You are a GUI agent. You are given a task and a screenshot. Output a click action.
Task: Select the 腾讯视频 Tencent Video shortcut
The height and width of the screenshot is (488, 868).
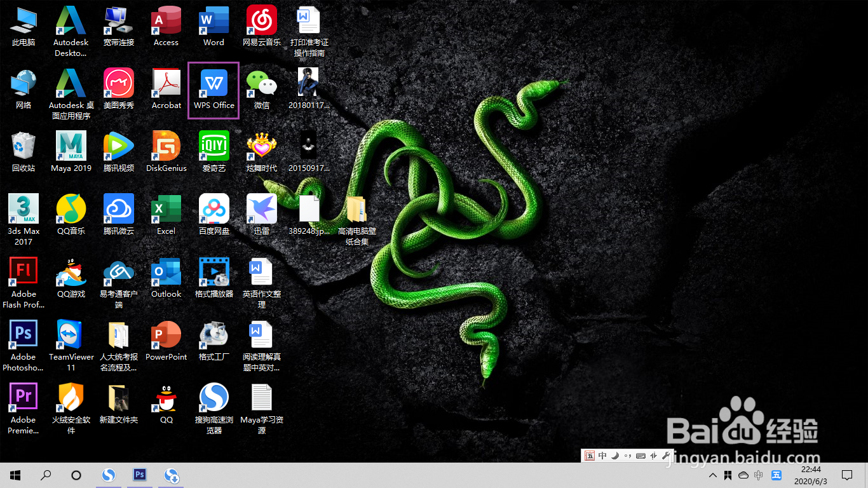click(x=119, y=152)
